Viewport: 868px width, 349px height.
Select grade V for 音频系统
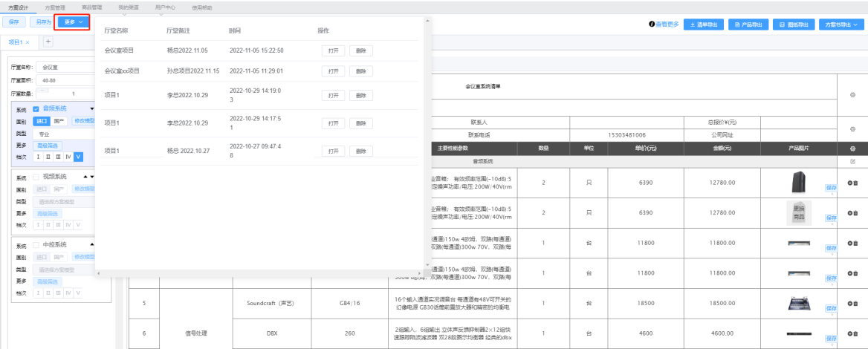78,157
